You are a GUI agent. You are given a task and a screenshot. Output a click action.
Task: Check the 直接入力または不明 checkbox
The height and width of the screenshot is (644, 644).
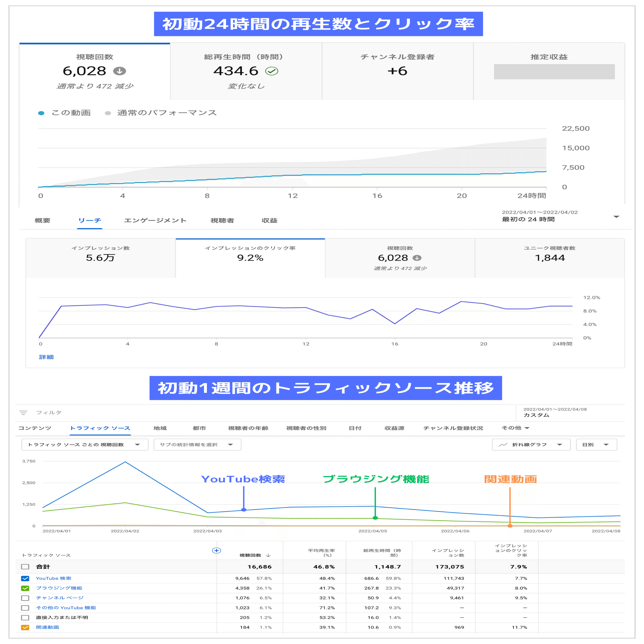(25, 618)
